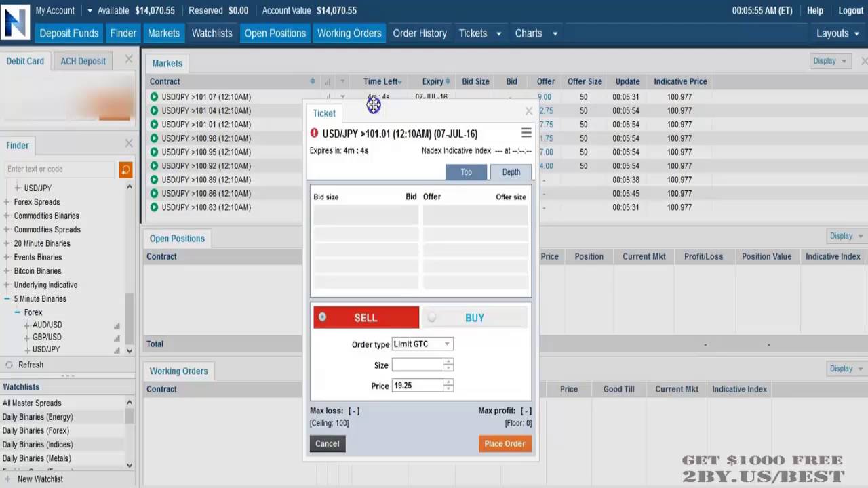This screenshot has width=868, height=488.
Task: Expand the Bitcoin Binaries node
Action: click(7, 271)
